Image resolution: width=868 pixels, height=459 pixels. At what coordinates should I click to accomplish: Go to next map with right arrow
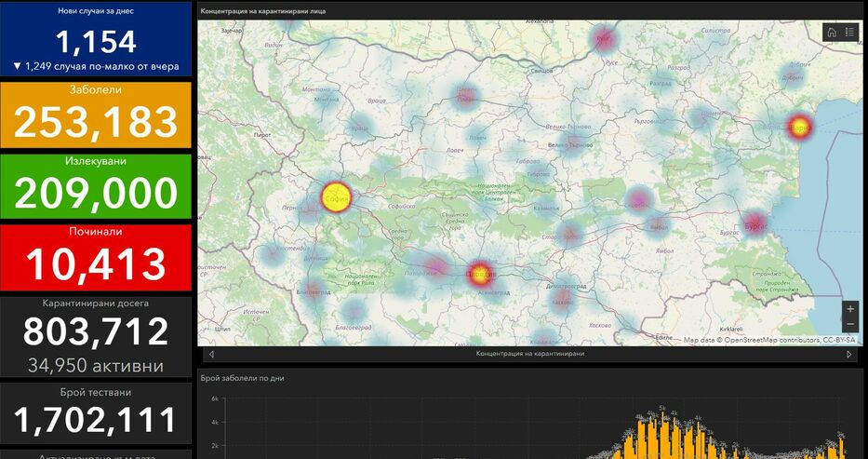tap(849, 355)
